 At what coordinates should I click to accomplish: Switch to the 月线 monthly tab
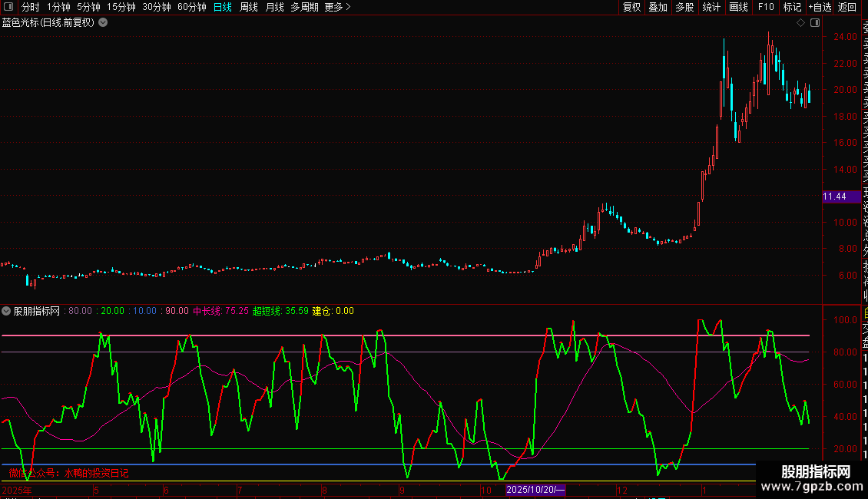(x=274, y=7)
